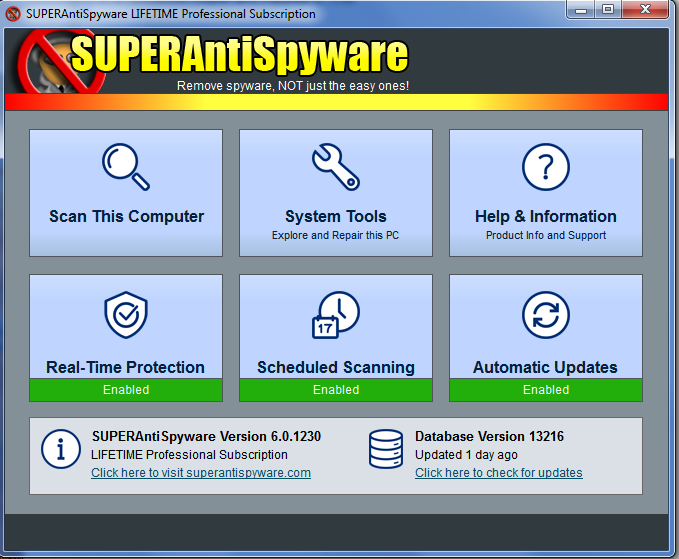Click the circular arrows update icon

pos(546,315)
